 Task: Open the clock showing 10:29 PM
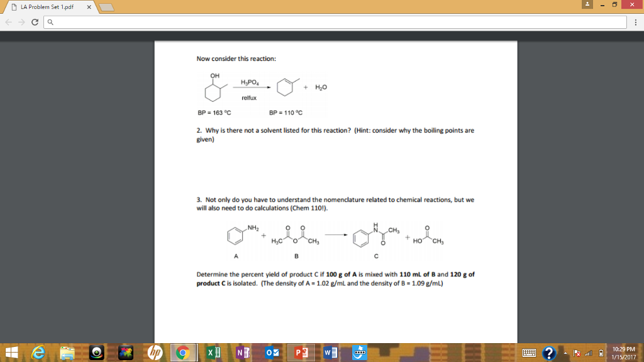click(x=623, y=353)
